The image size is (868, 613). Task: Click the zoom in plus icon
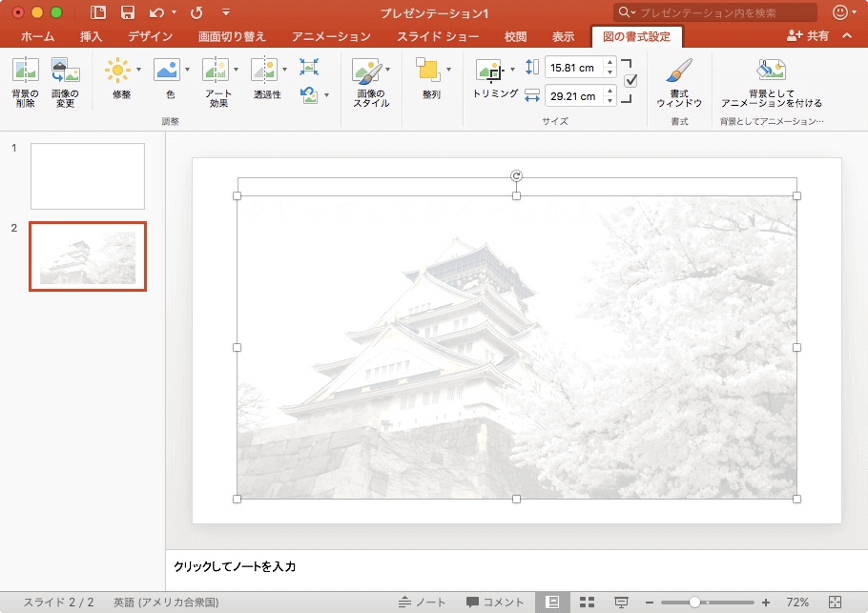(766, 602)
